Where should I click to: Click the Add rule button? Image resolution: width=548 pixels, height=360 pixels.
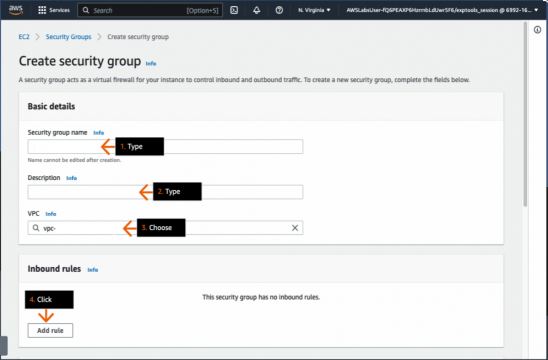[50, 330]
